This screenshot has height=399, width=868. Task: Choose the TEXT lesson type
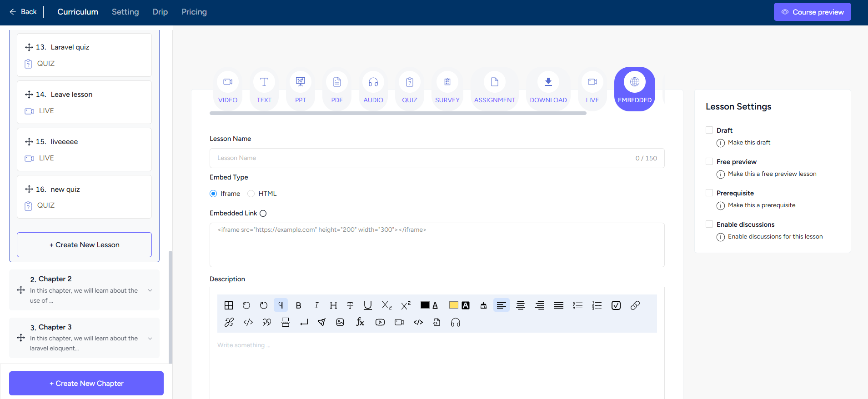coord(264,89)
